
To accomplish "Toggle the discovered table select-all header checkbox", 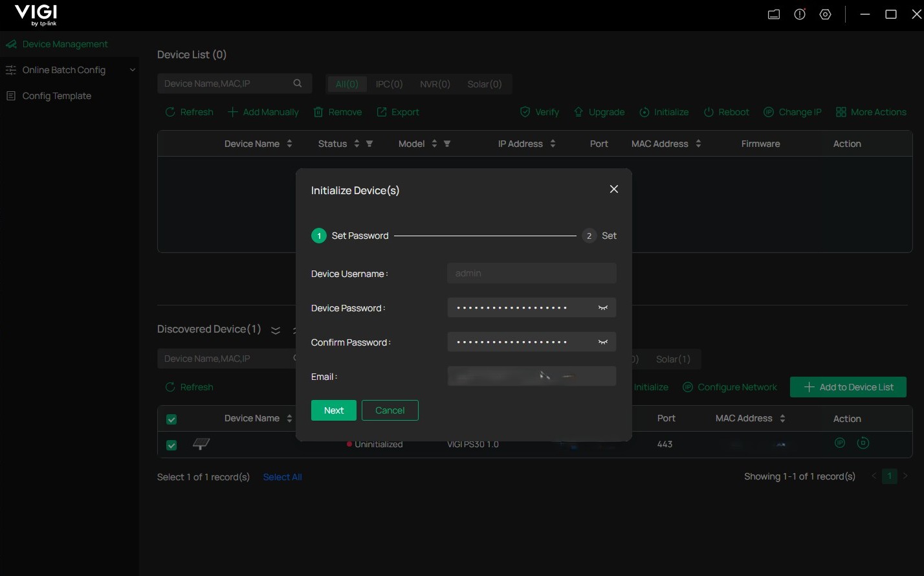I will point(171,419).
